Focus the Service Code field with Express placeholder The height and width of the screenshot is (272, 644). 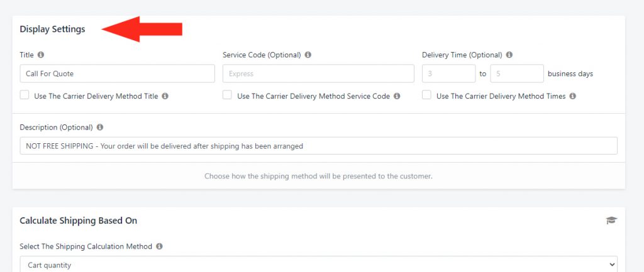pos(318,73)
